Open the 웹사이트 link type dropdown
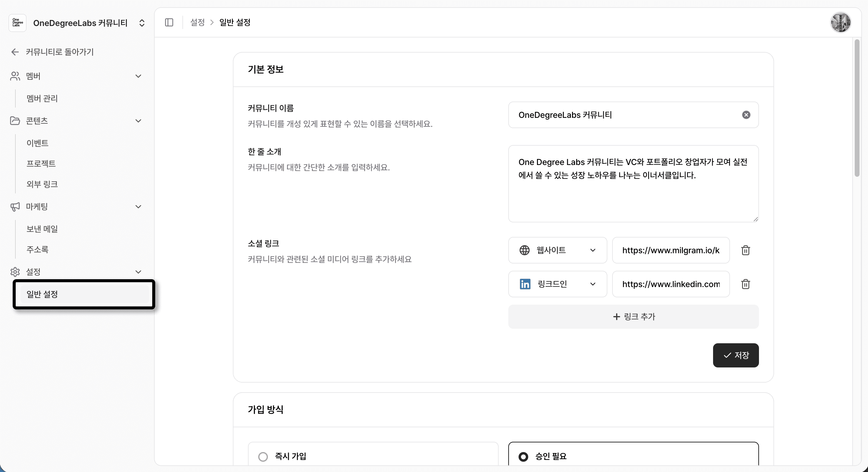The height and width of the screenshot is (472, 868). coord(558,250)
